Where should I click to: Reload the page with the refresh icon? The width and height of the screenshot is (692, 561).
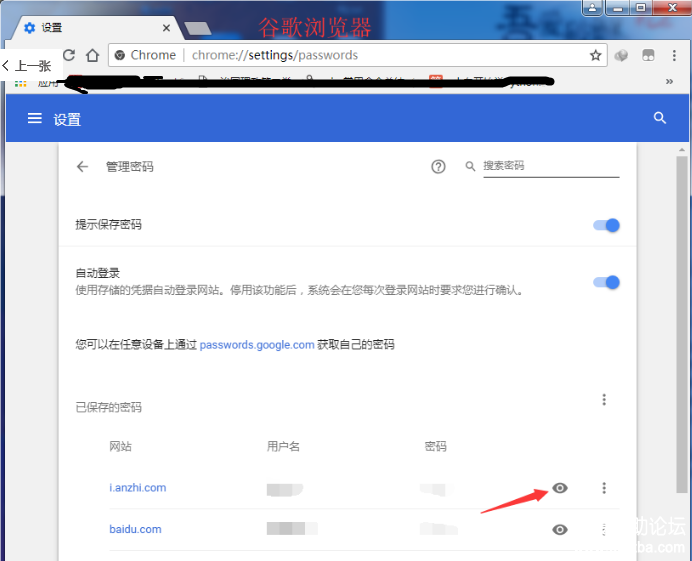69,55
